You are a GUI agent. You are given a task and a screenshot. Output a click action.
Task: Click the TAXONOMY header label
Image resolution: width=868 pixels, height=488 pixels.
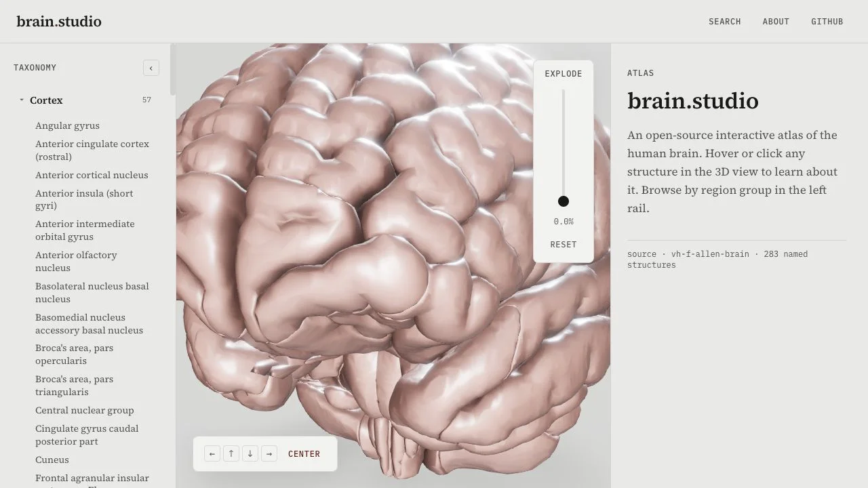tap(35, 68)
